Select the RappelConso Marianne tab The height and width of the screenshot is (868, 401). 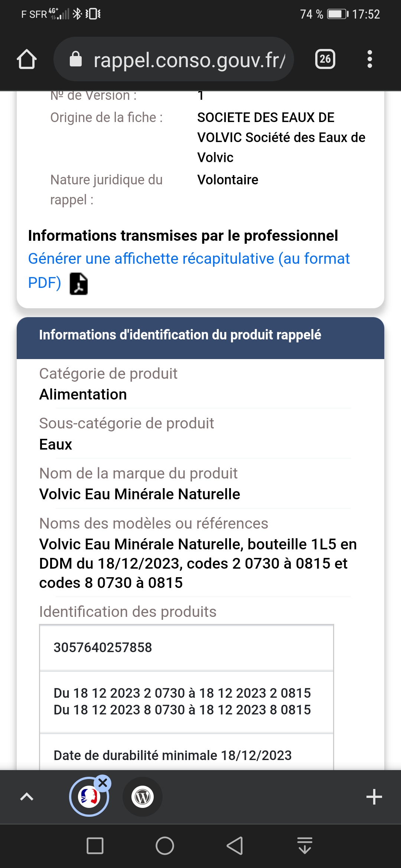point(89,797)
